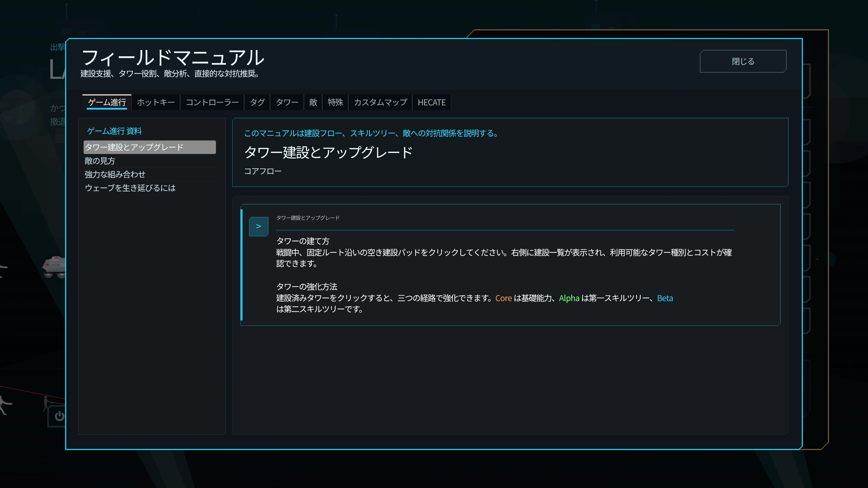The image size is (868, 488).
Task: Select the タワー建設とアップグレード sidebar entry
Action: pyautogui.click(x=150, y=147)
